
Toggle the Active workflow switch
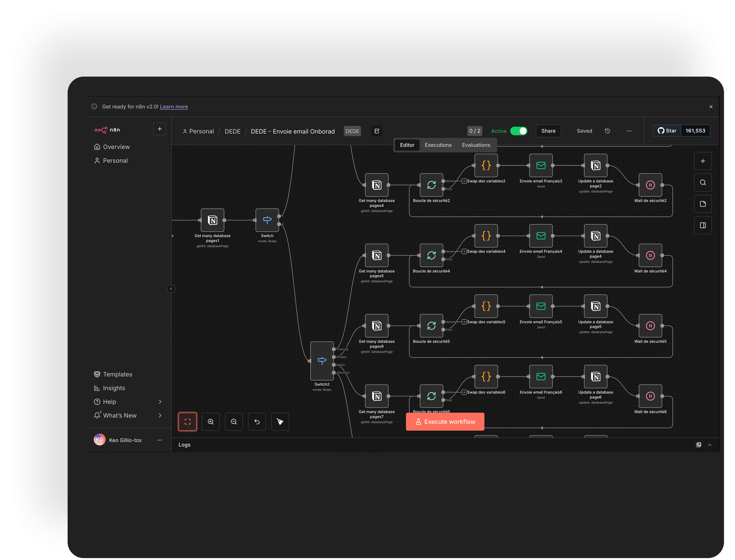click(x=519, y=131)
